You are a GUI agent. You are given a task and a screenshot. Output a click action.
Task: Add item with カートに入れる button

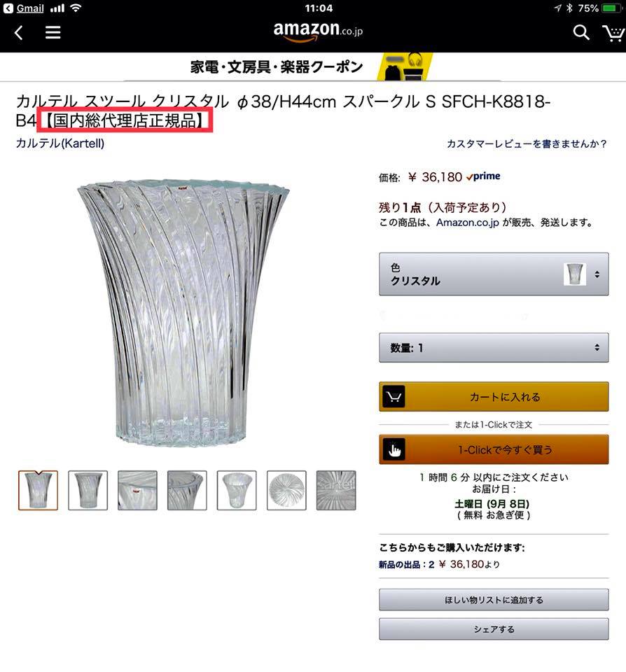(x=494, y=397)
